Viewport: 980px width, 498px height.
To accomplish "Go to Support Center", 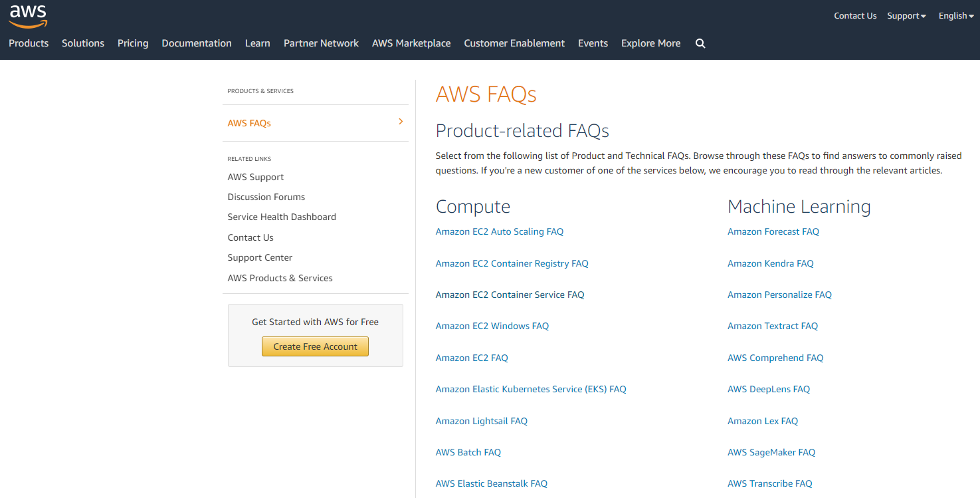I will tap(260, 257).
